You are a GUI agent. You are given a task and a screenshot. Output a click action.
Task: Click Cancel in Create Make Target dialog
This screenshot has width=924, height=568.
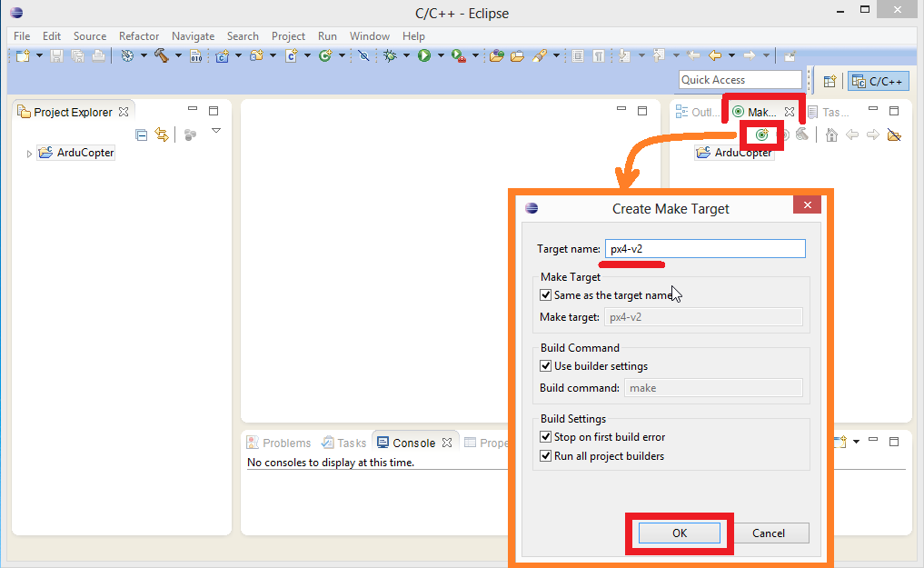769,533
